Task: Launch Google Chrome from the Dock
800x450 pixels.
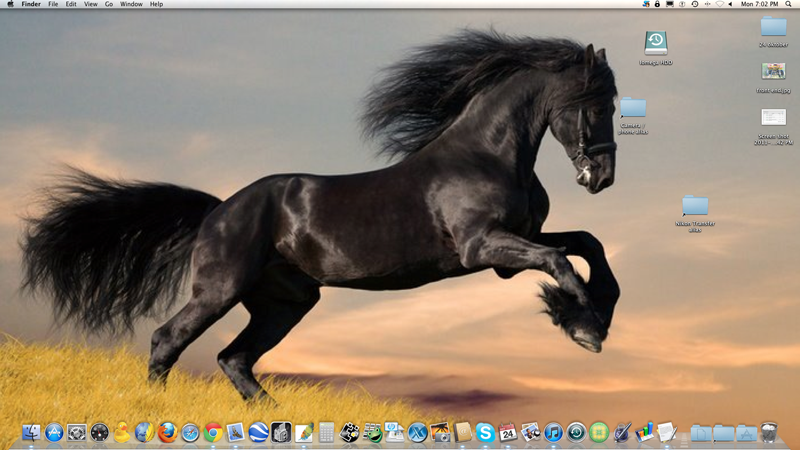Action: (213, 433)
